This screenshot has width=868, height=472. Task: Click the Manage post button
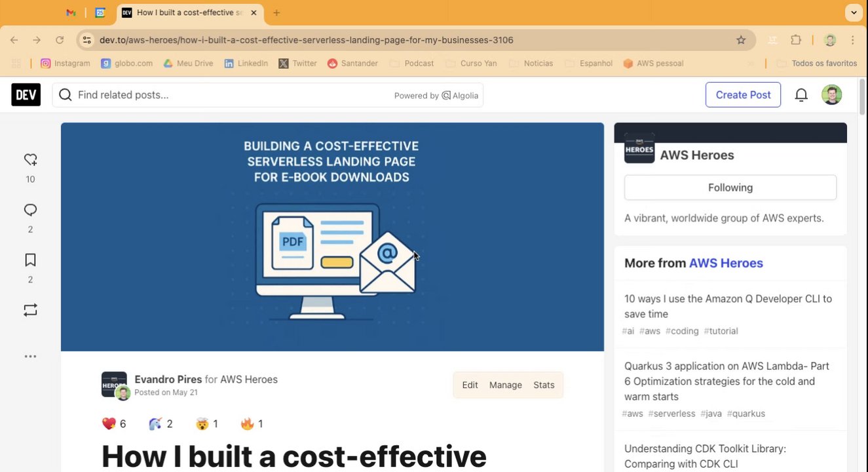pos(506,385)
